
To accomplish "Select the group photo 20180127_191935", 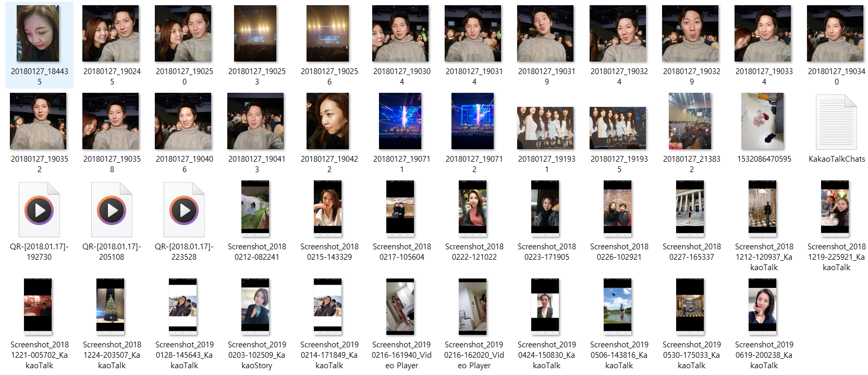I will click(618, 128).
